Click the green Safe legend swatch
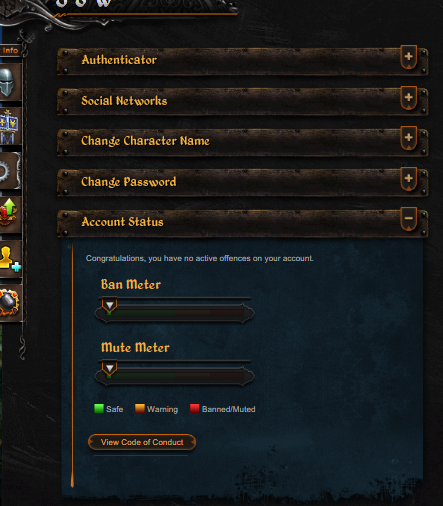This screenshot has width=443, height=506. [99, 409]
